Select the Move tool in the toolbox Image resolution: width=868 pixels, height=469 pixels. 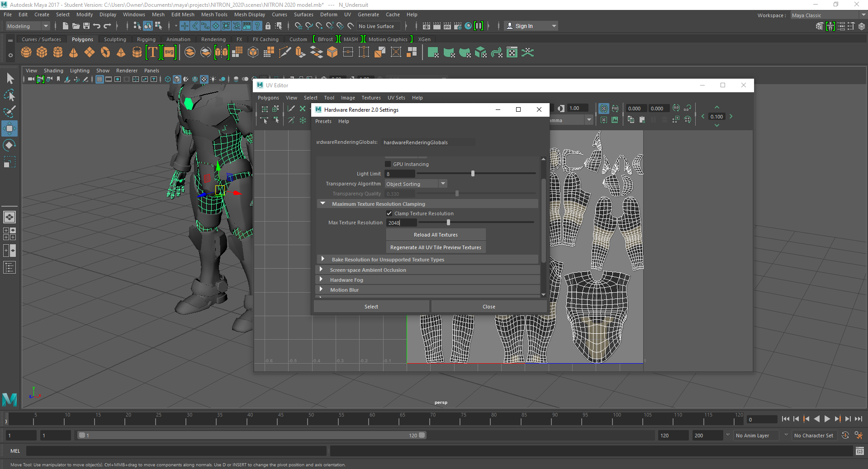9,128
